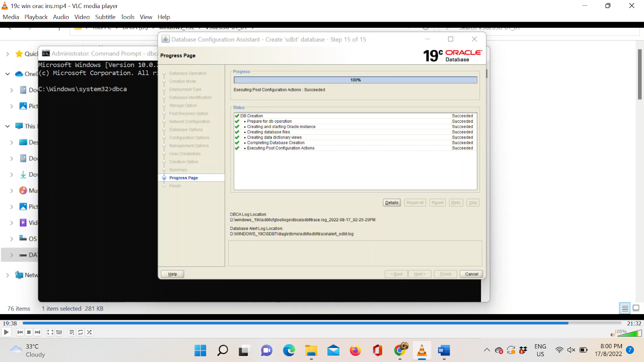The width and height of the screenshot is (644, 362).
Task: Click the muted system volume tray icon
Action: [571, 350]
